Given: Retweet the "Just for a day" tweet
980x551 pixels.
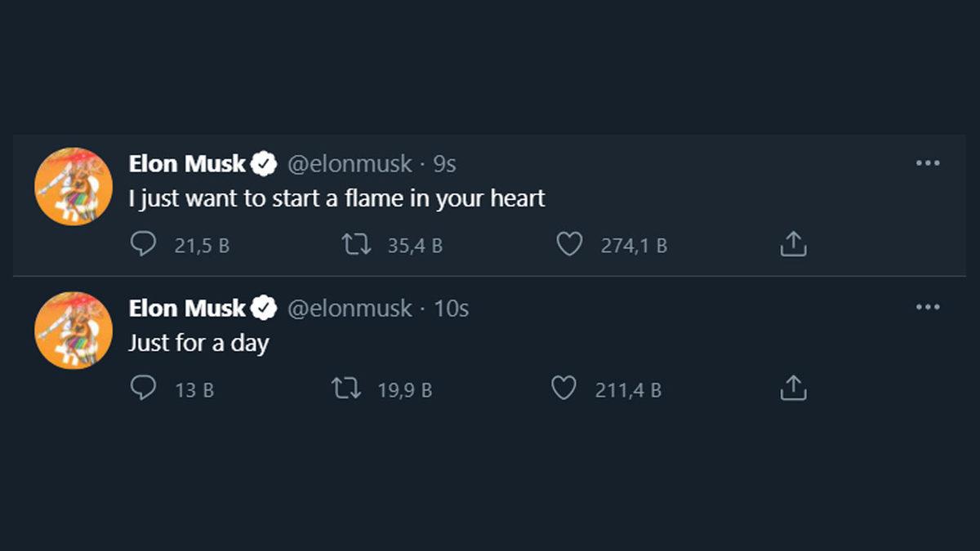Looking at the screenshot, I should click(x=346, y=389).
